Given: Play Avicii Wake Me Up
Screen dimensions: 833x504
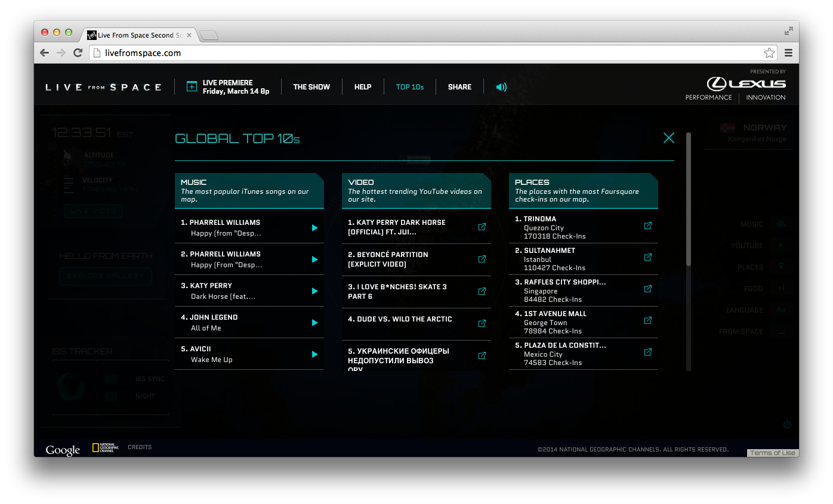Looking at the screenshot, I should pyautogui.click(x=314, y=354).
